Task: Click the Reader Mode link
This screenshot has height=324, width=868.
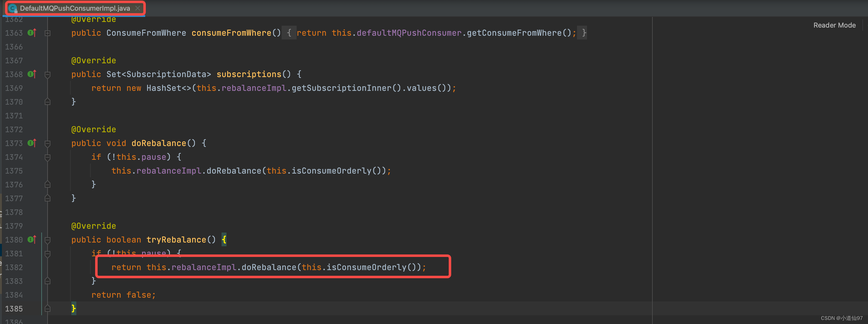Action: 834,25
